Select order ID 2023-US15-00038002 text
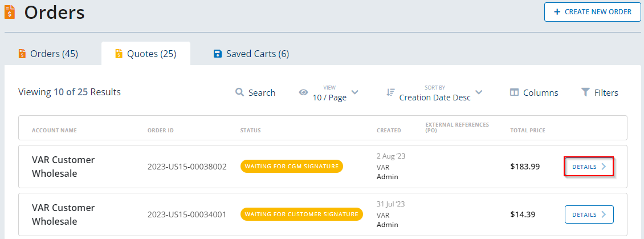Viewport: 644px width, 239px height. click(x=187, y=167)
